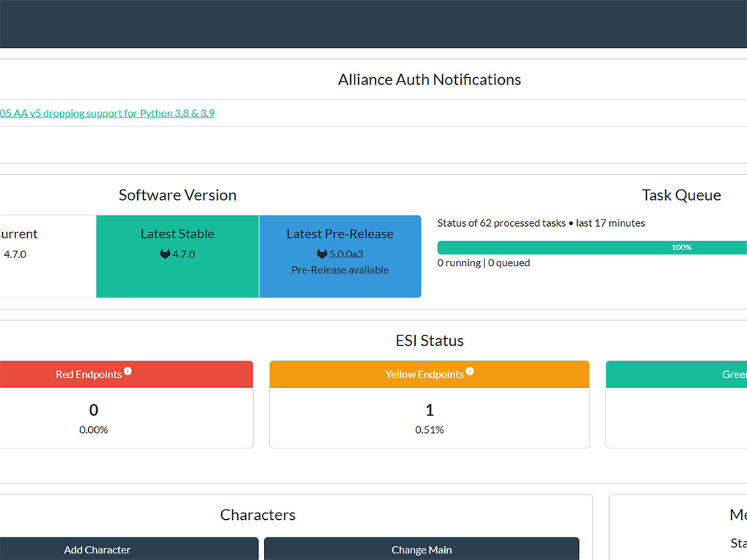Viewport: 747px width, 560px height.
Task: Click the Yellow Endpoints info icon
Action: [x=470, y=371]
